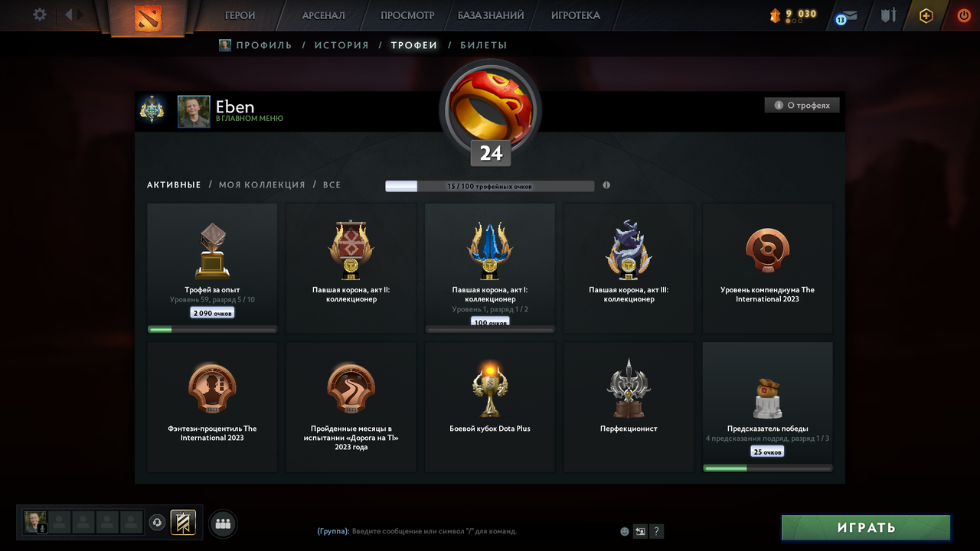Toggle the banner flag icon in party bar
Viewport: 980px width, 551px height.
[183, 523]
